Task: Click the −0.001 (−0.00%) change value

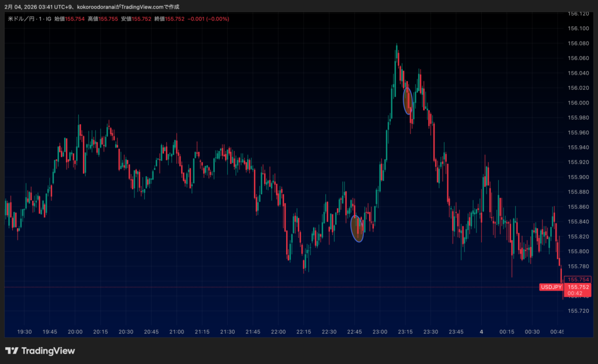Action: click(x=208, y=19)
